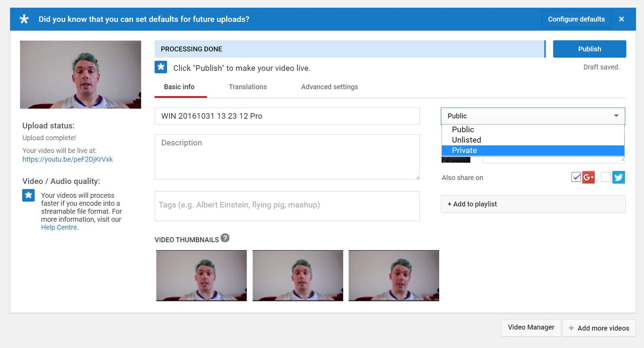The height and width of the screenshot is (348, 644).
Task: Click the video thumbnails help question mark icon
Action: [x=225, y=238]
